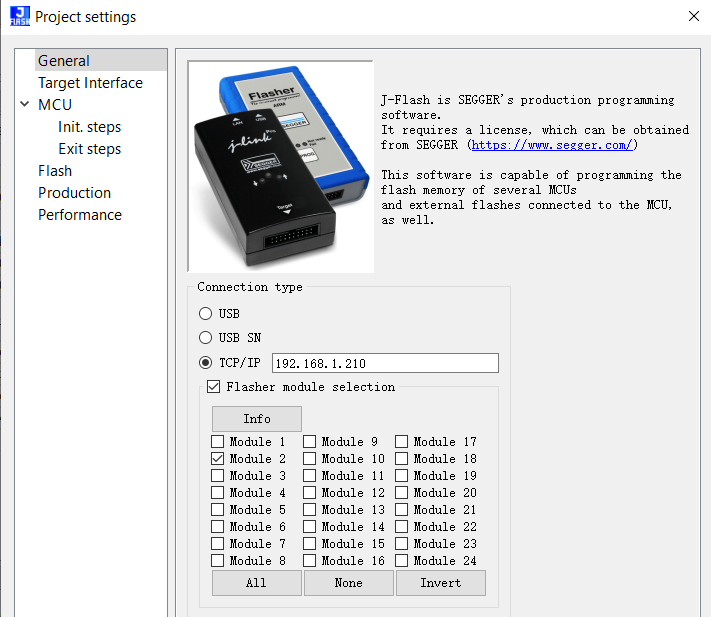
Task: Open the Target Interface settings page
Action: click(x=90, y=83)
